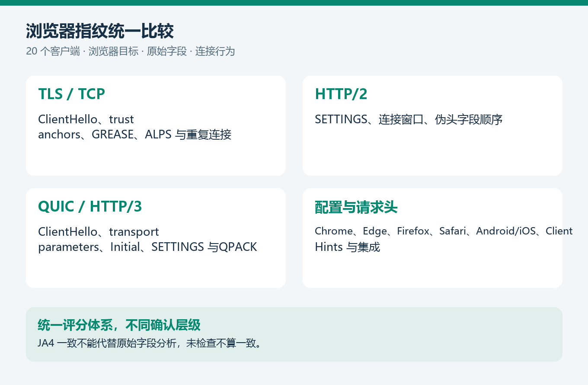
Task: Click the subtitle starting with 20 个客户端
Action: [x=130, y=51]
